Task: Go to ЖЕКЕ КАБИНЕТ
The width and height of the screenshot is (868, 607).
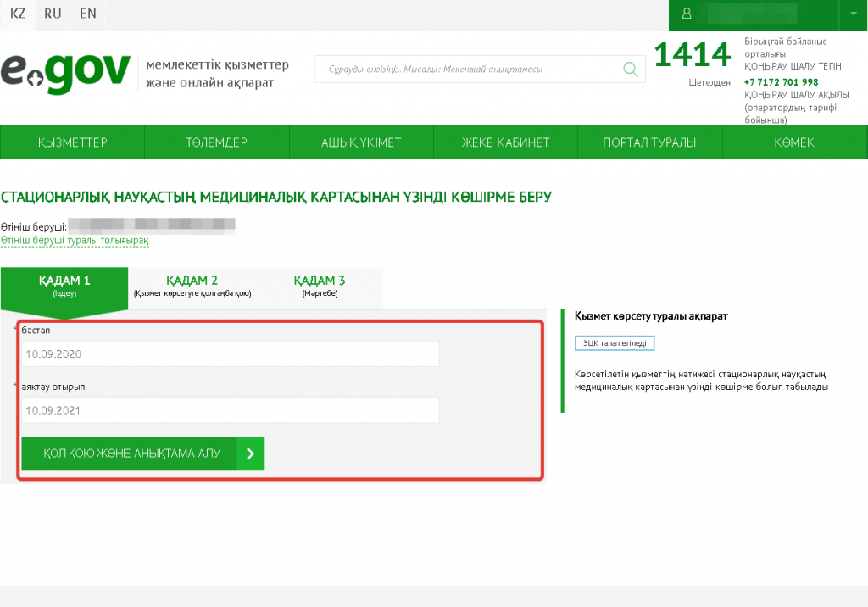Action: click(x=505, y=142)
